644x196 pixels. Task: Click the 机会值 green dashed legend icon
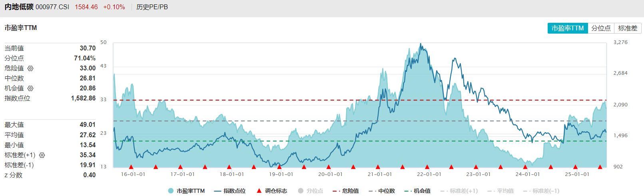408,191
